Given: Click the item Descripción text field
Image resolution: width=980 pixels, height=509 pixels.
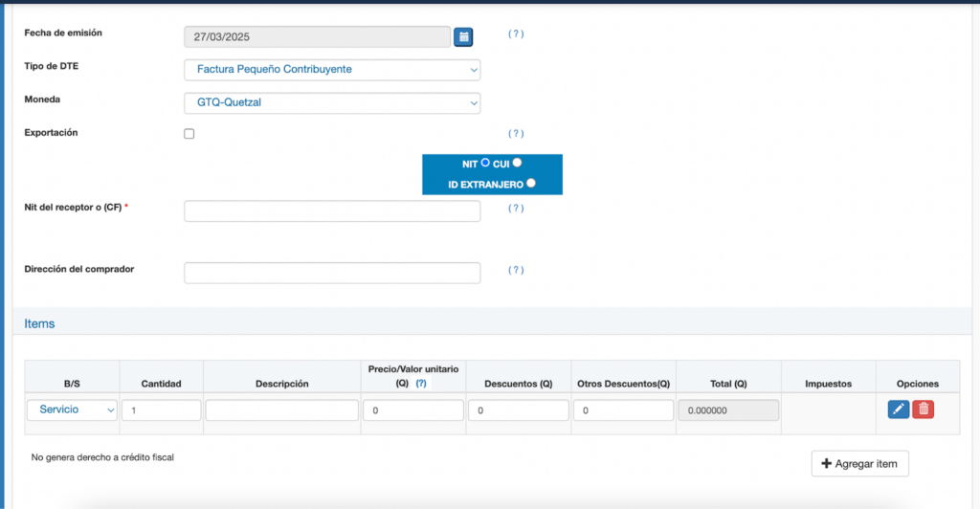Looking at the screenshot, I should pyautogui.click(x=281, y=410).
